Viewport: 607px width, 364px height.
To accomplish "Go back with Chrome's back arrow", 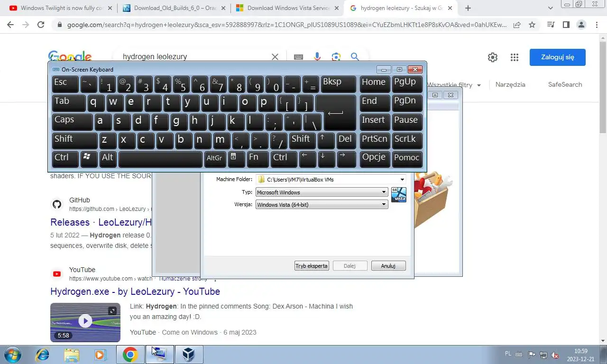I will [x=10, y=25].
